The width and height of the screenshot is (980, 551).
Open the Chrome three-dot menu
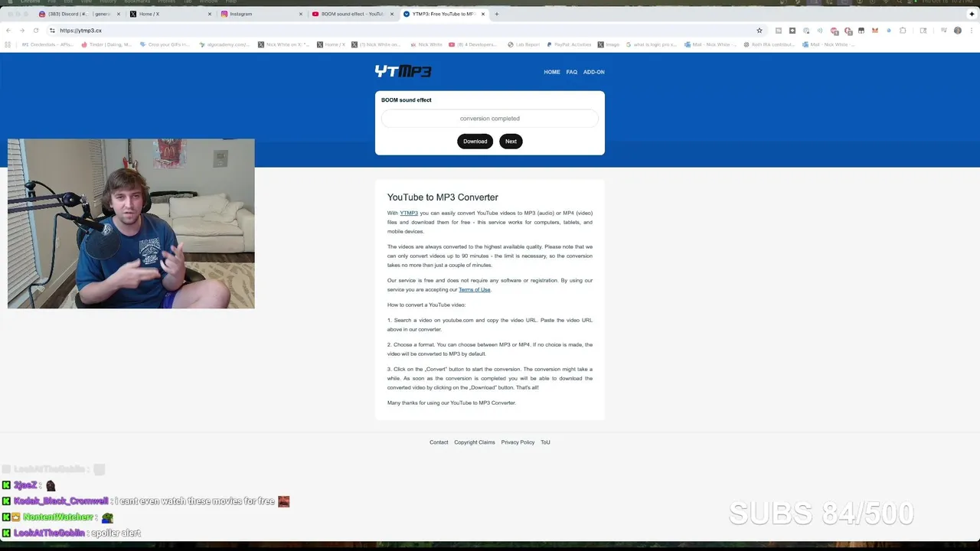[x=972, y=31]
